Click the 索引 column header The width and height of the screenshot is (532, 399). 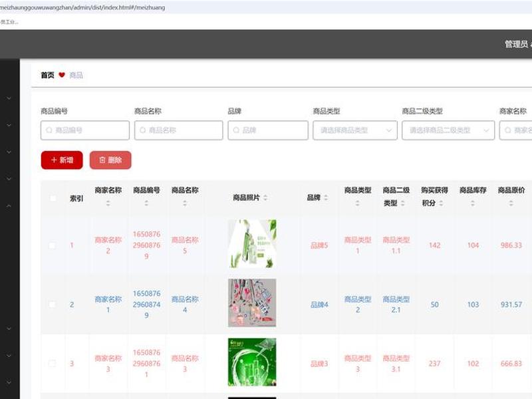point(76,198)
